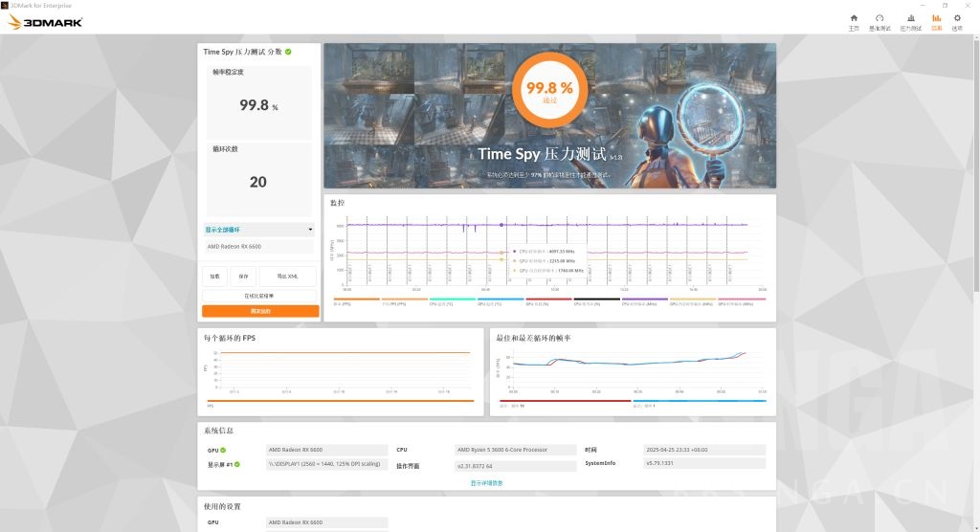Click the DISPLAY1 2560 × 1440 field

coord(327,464)
